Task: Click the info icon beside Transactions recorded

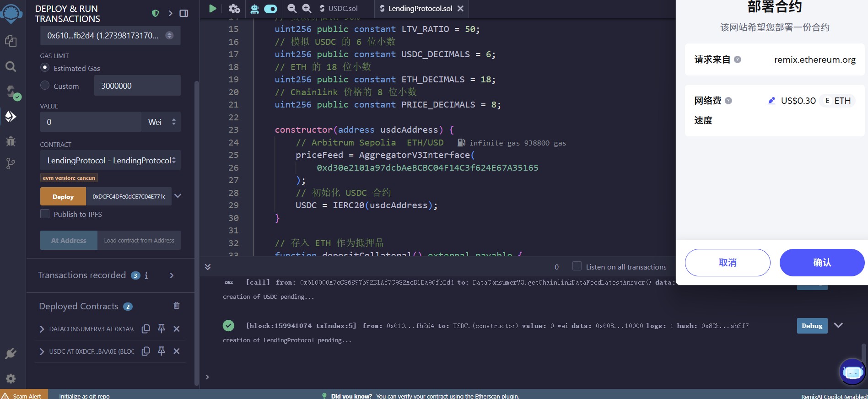Action: 146,275
